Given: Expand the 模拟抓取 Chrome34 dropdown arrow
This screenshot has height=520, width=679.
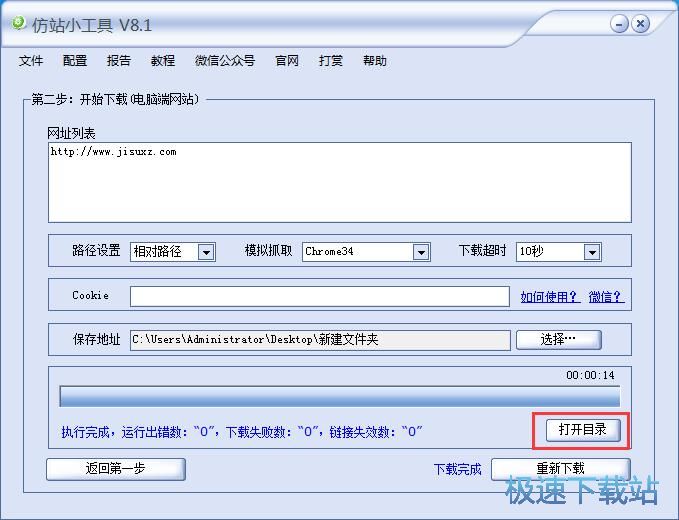Looking at the screenshot, I should [x=420, y=252].
